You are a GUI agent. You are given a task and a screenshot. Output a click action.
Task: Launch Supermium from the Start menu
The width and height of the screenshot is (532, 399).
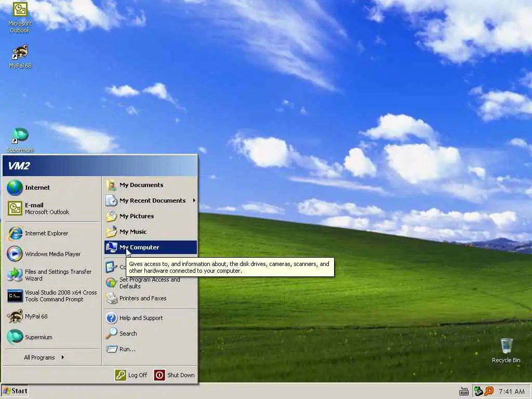click(52, 337)
